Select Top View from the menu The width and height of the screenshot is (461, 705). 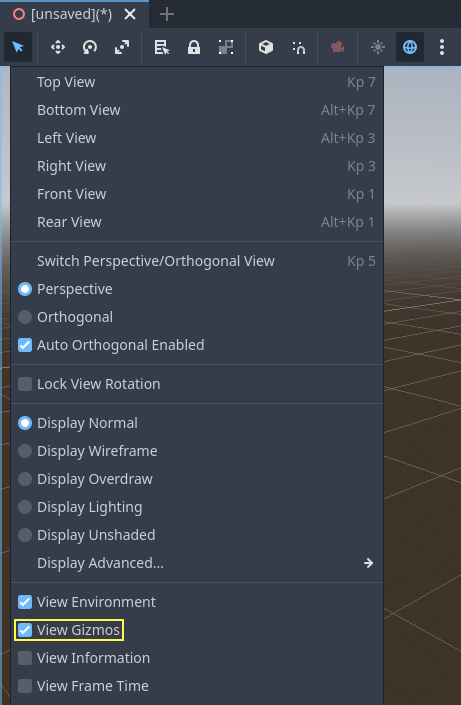197,82
